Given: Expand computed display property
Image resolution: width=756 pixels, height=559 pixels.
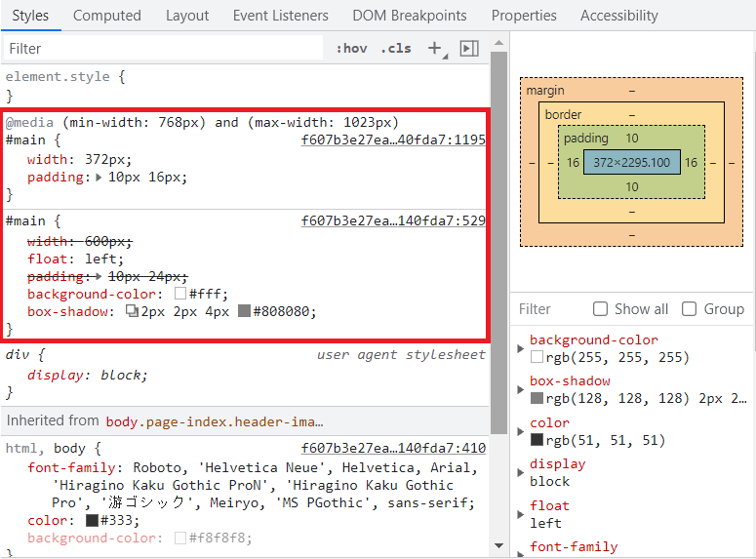Looking at the screenshot, I should pyautogui.click(x=520, y=473).
